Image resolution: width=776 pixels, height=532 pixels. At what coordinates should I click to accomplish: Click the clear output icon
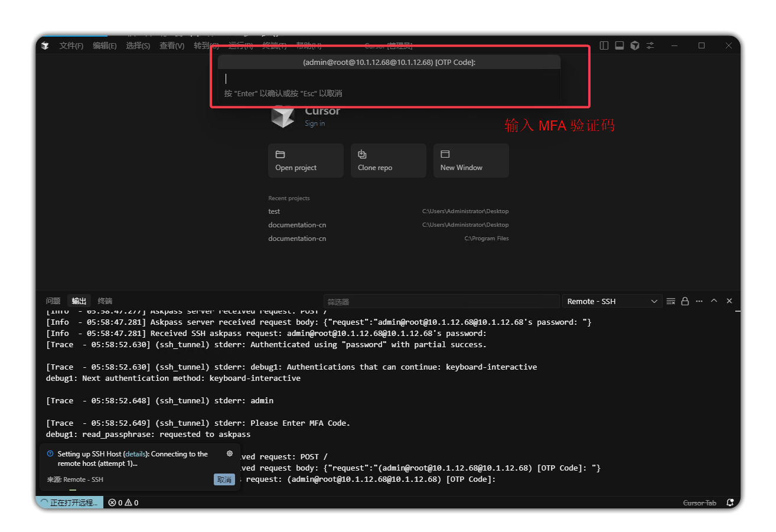pos(670,301)
